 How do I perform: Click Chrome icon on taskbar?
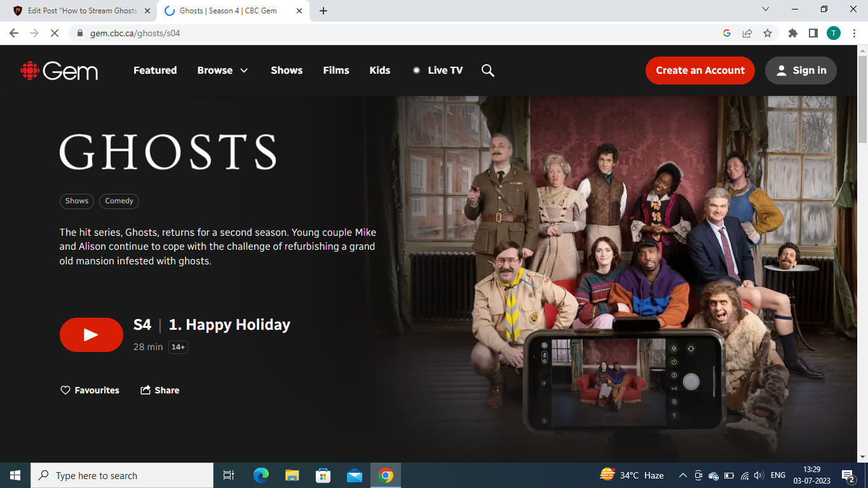pos(386,475)
